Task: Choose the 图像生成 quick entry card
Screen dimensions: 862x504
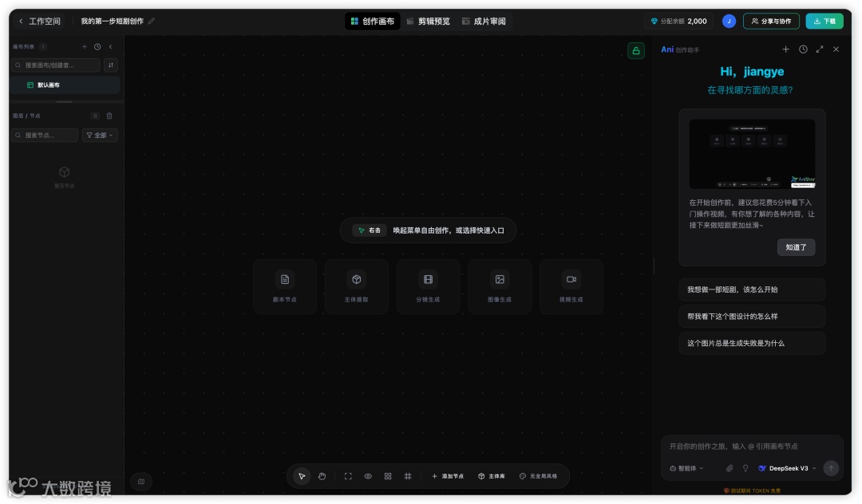Action: pyautogui.click(x=499, y=286)
